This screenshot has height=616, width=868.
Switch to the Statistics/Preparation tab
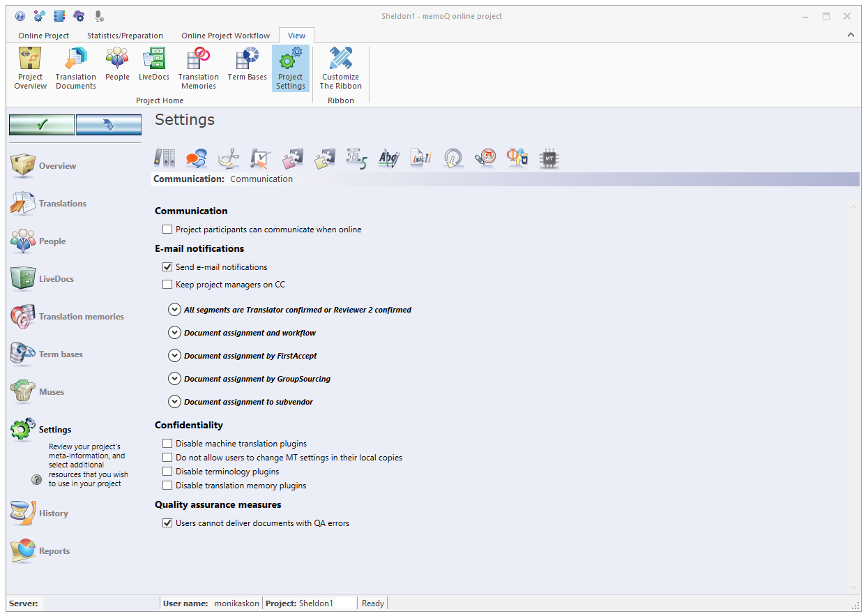click(x=125, y=35)
